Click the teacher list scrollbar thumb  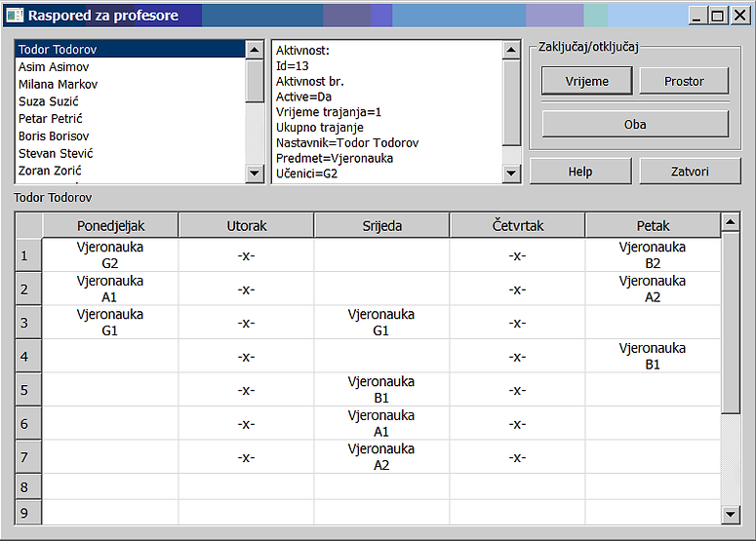tap(255, 81)
